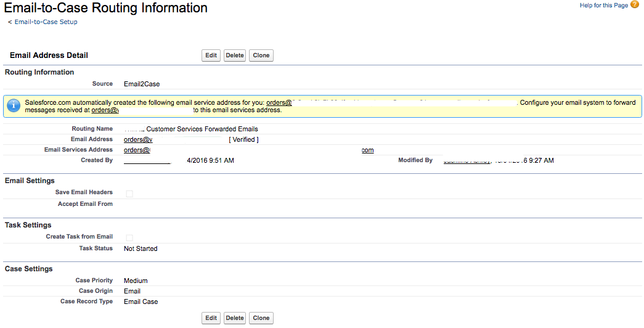The width and height of the screenshot is (644, 328).
Task: Open Help for this Page link
Action: coord(603,6)
